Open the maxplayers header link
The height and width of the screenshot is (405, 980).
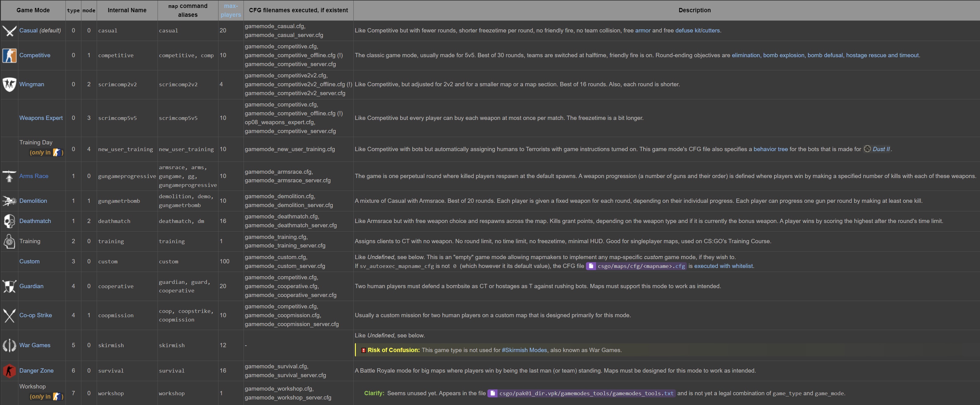[231, 10]
